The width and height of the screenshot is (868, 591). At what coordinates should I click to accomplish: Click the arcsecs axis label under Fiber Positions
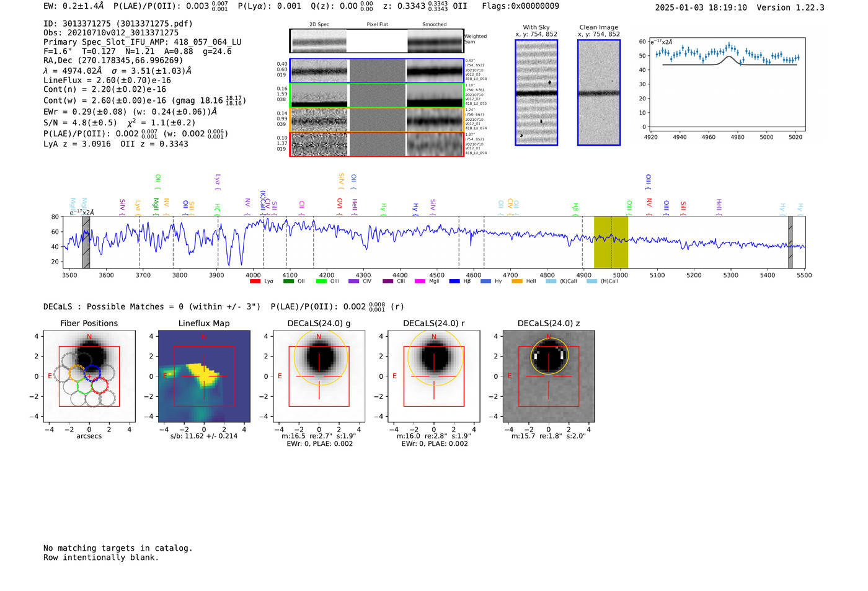pos(89,436)
